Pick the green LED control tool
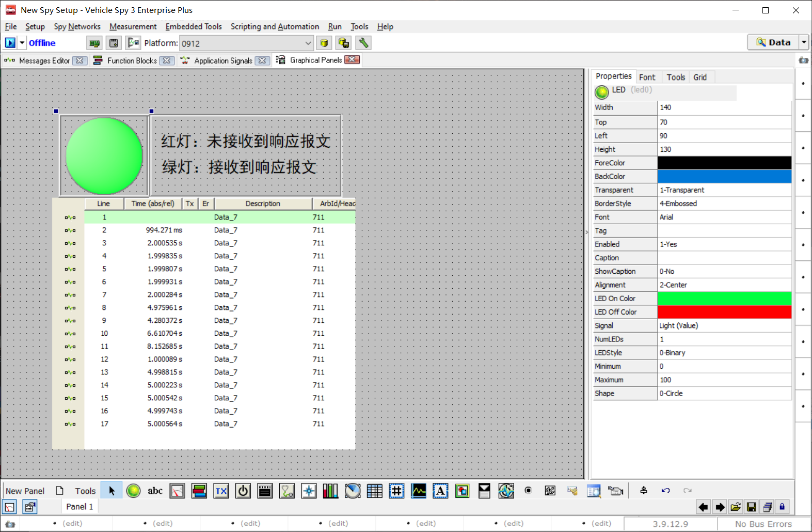812x532 pixels. tap(133, 491)
